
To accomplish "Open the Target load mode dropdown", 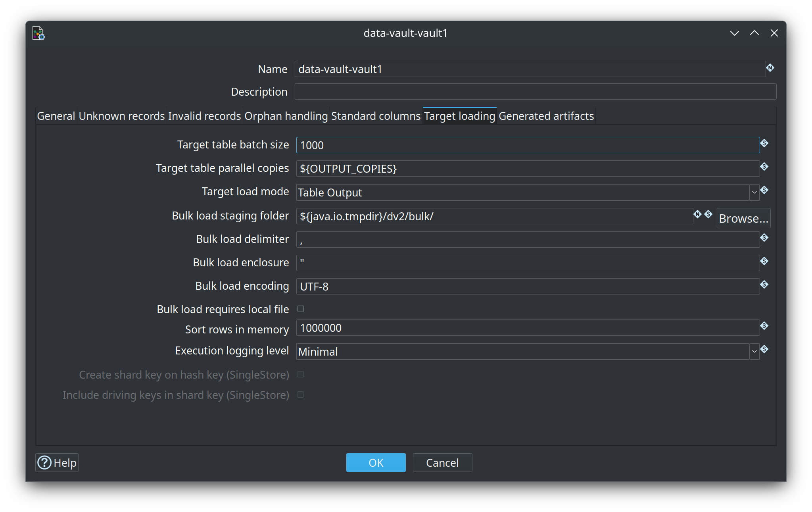I will (x=754, y=192).
